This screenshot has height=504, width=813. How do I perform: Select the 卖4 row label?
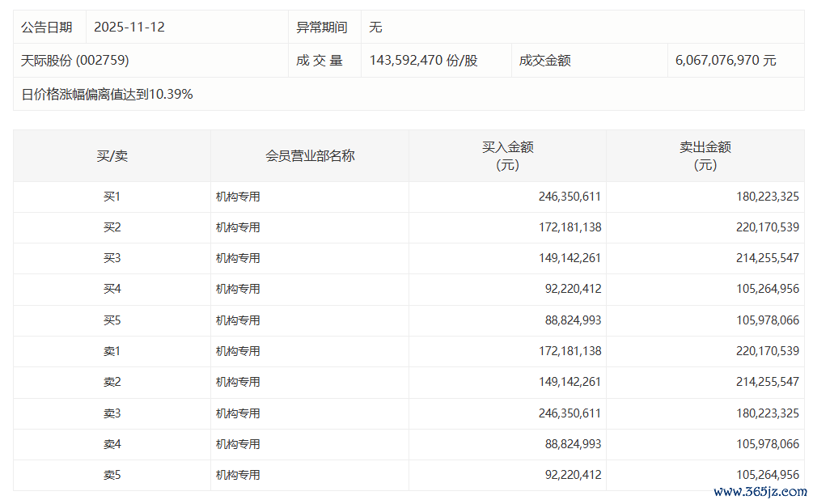112,444
